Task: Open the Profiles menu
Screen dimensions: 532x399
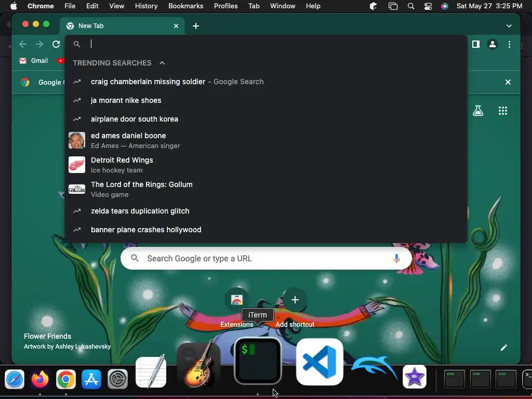Action: pyautogui.click(x=225, y=6)
